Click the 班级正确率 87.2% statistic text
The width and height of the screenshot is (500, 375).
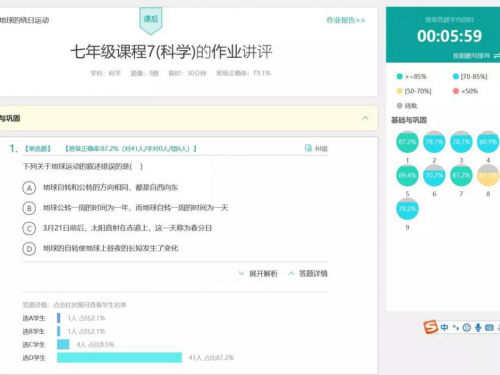pos(131,149)
